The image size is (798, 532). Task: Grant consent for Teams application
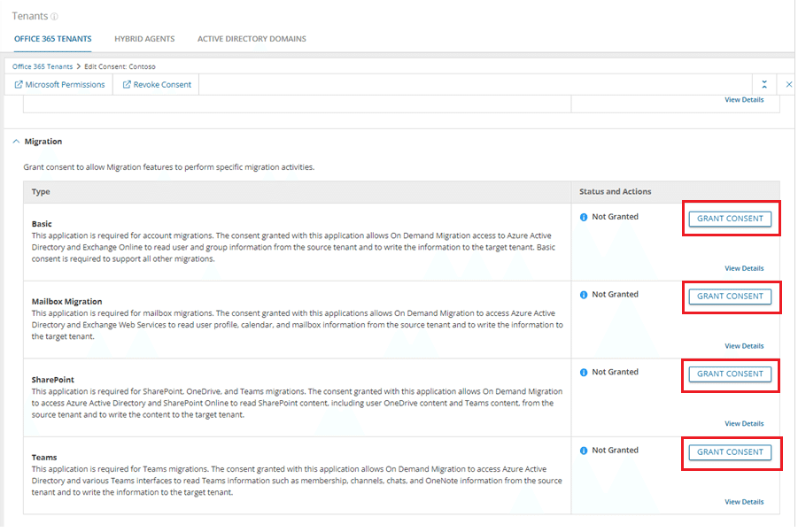(x=730, y=452)
